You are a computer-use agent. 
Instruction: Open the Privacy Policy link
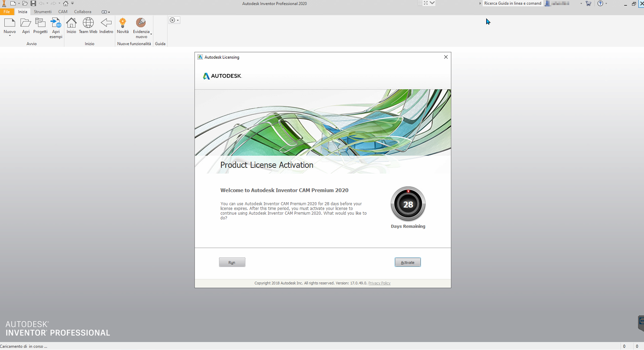[x=379, y=283]
